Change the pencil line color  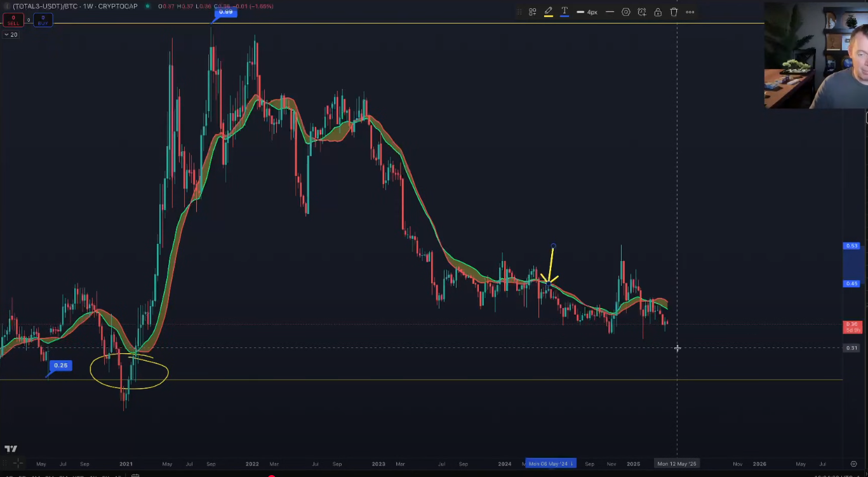(548, 12)
